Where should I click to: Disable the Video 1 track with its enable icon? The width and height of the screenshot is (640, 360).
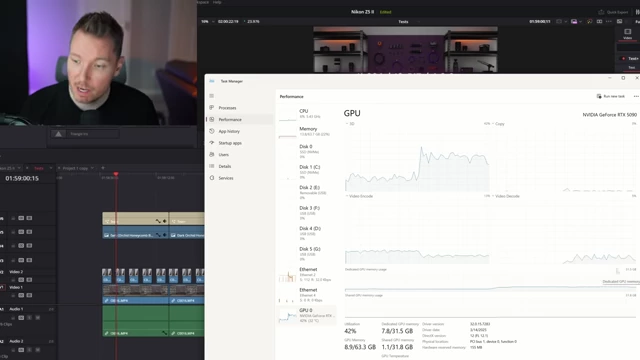point(29,295)
